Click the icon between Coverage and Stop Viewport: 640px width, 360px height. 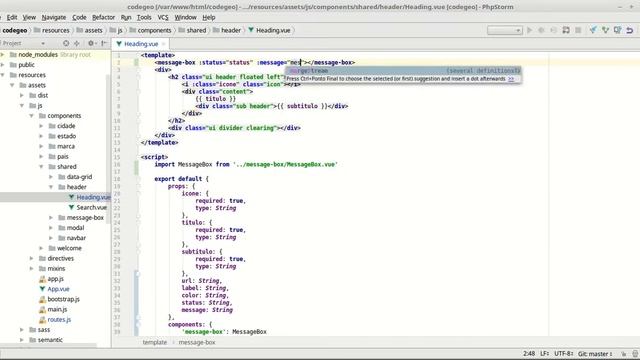tap(566, 30)
